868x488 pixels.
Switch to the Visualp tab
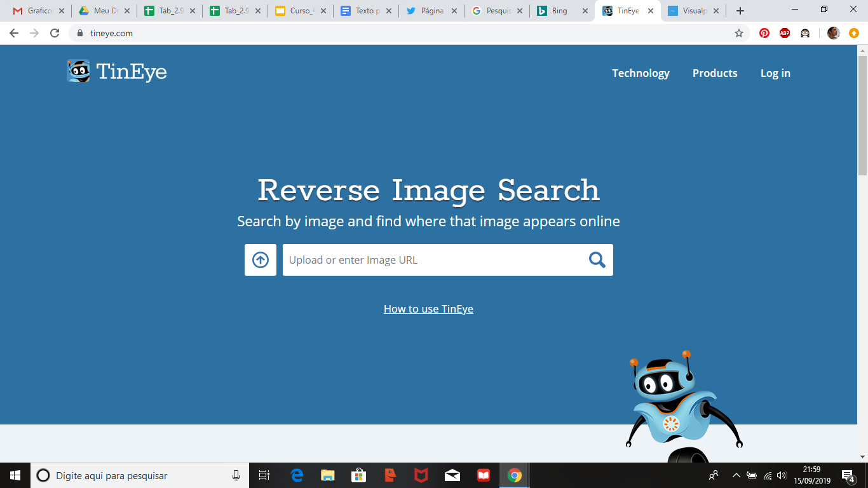click(x=693, y=11)
